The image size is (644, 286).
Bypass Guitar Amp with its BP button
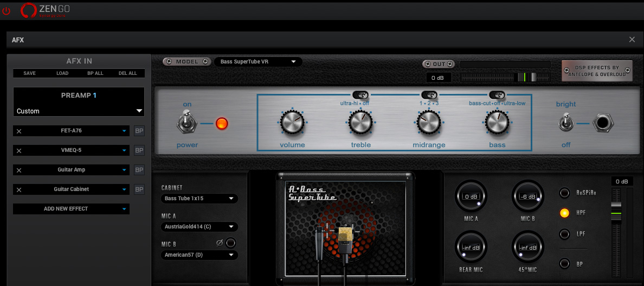tap(140, 170)
